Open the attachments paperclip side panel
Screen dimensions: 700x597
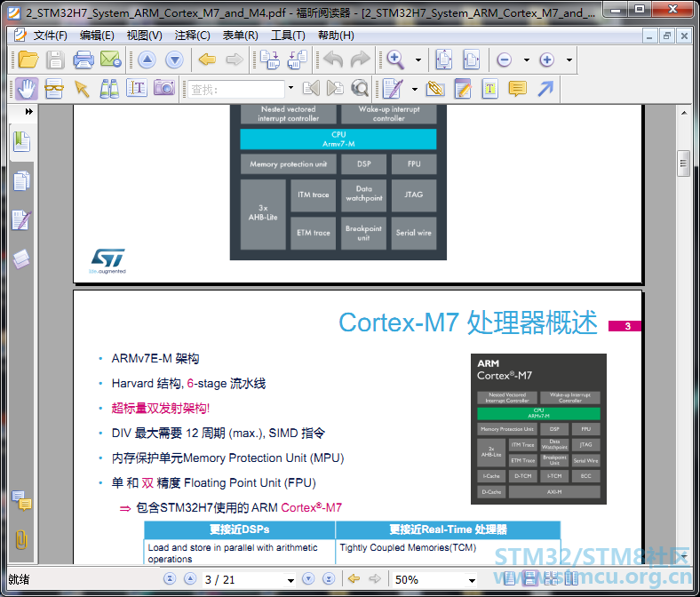(x=21, y=540)
